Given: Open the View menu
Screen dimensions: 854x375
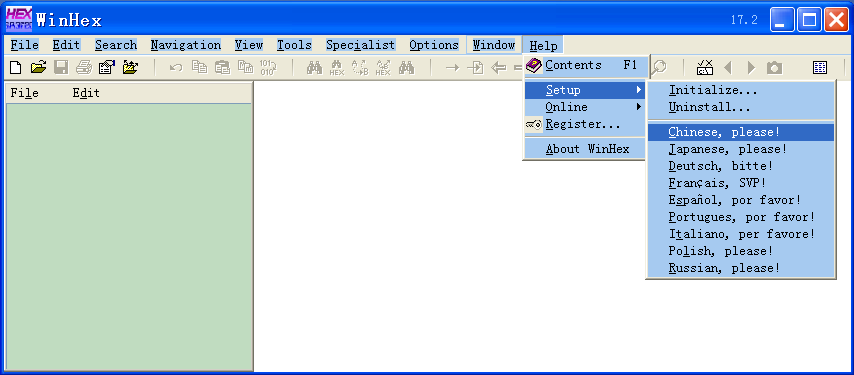Looking at the screenshot, I should [249, 45].
